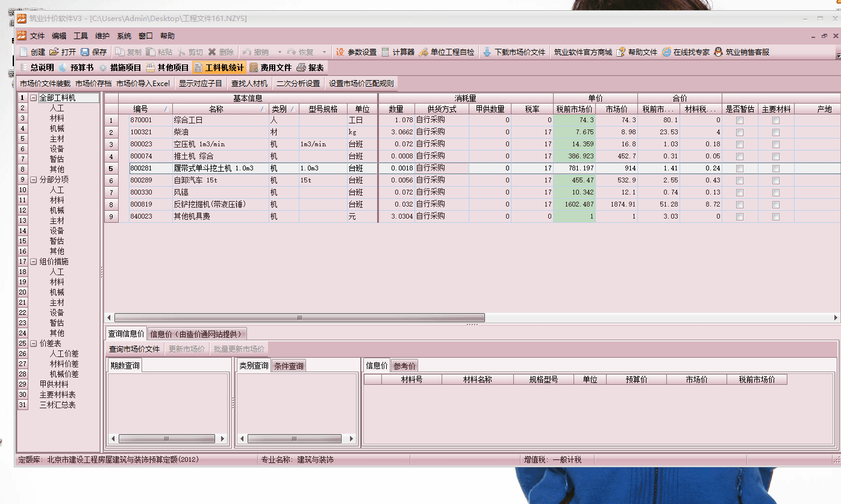Screen dimensions: 841x504
Task: Click 市场价导入Excel button
Action: tap(143, 84)
